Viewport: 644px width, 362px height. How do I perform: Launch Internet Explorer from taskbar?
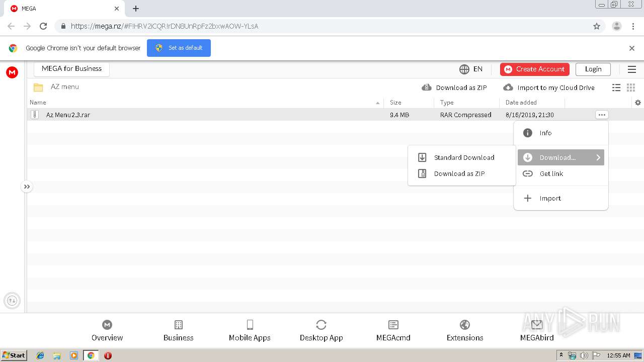[x=40, y=355]
